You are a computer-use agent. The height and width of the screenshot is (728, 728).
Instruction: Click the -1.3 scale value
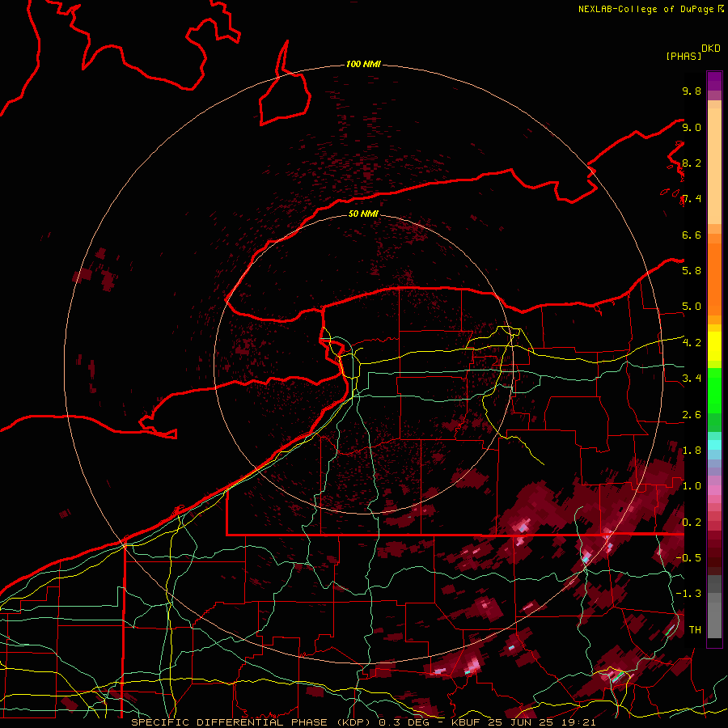point(688,594)
